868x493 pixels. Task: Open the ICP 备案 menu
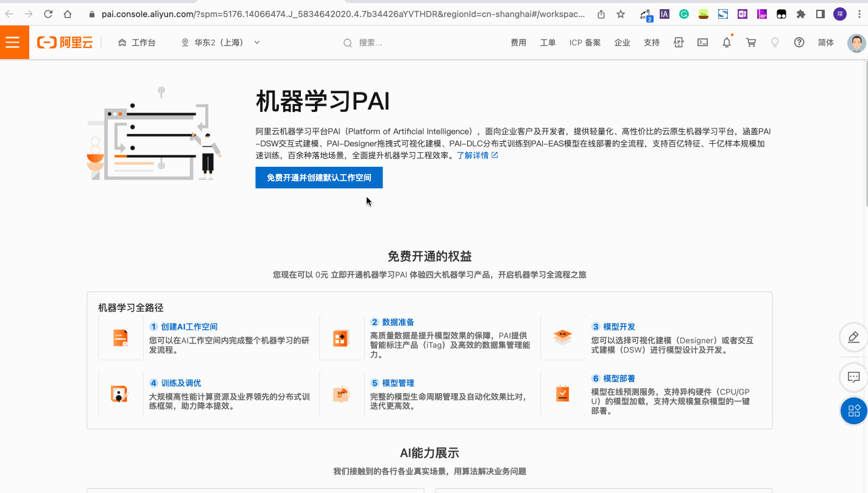pos(585,43)
